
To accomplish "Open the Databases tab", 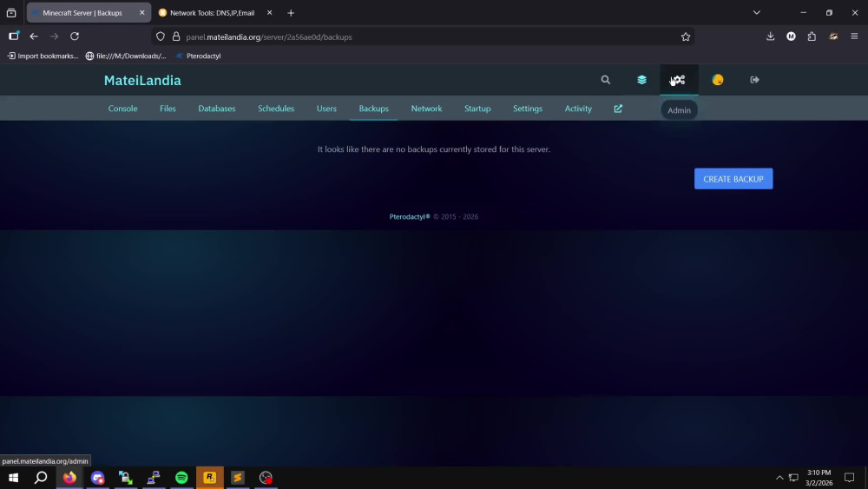I will coord(217,109).
